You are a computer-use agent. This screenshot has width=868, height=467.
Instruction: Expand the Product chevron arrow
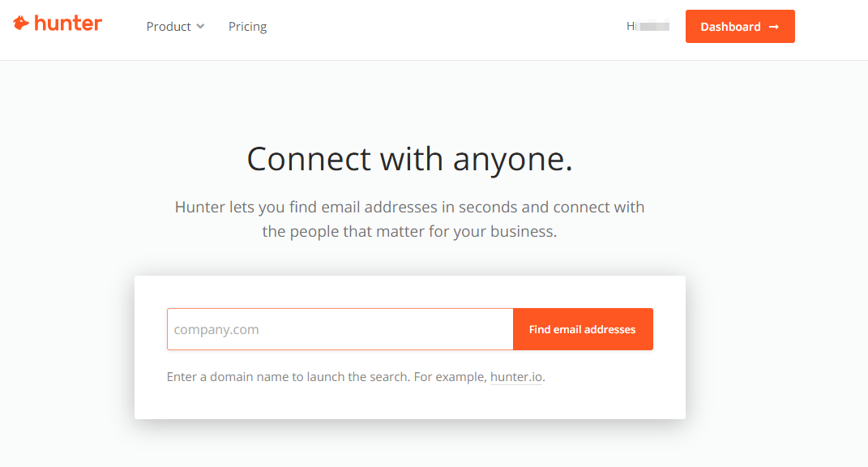point(200,27)
